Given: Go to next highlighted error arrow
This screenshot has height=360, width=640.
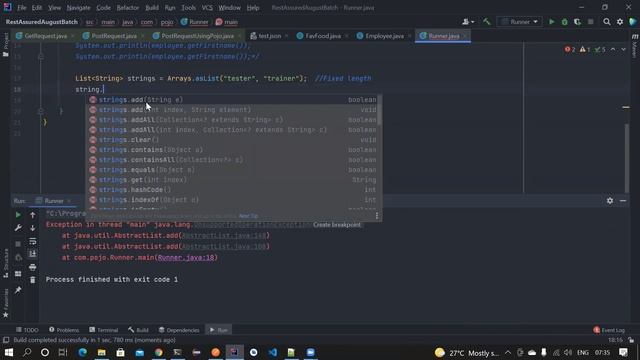Looking at the screenshot, I should click(x=623, y=49).
